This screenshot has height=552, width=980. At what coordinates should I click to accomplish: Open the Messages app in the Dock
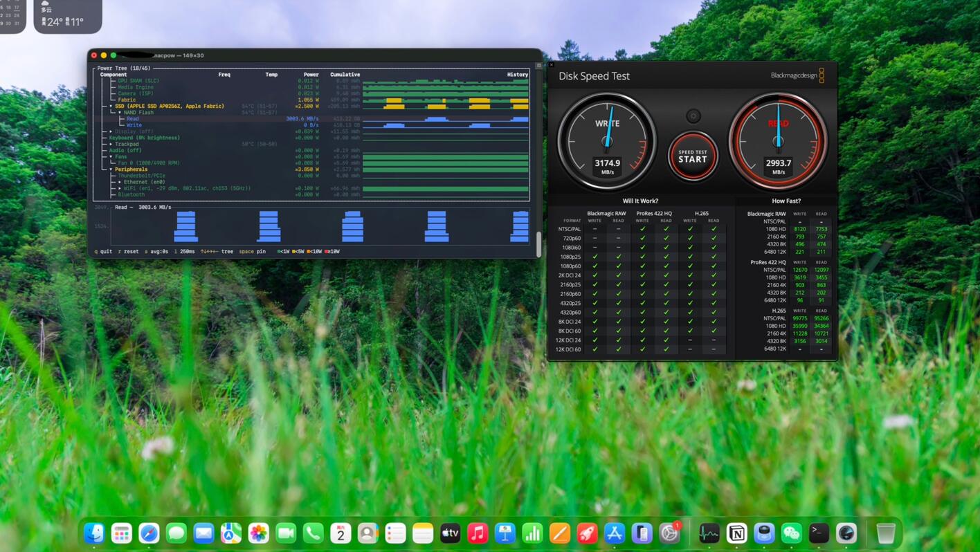[x=176, y=533]
